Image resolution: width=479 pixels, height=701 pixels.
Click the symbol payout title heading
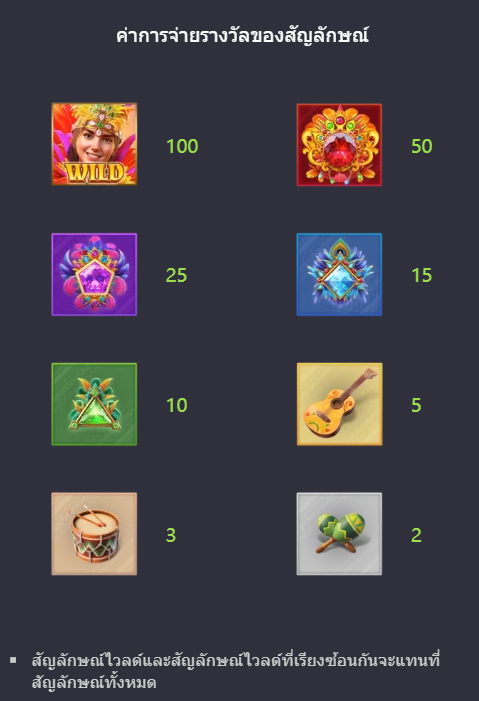pos(242,36)
